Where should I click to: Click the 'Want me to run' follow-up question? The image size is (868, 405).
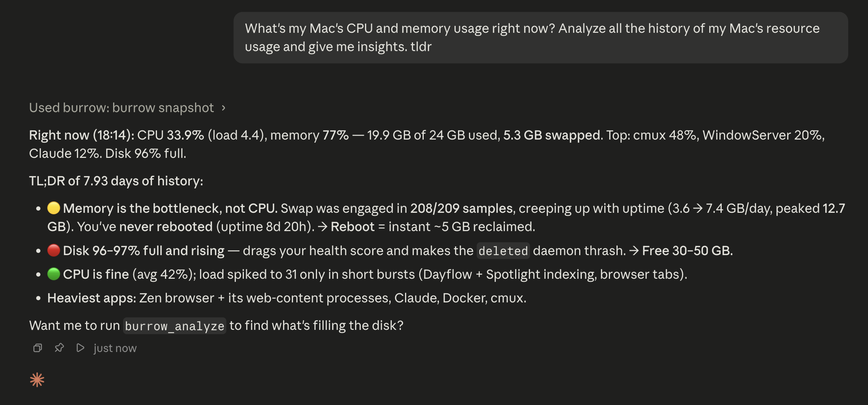coord(216,326)
